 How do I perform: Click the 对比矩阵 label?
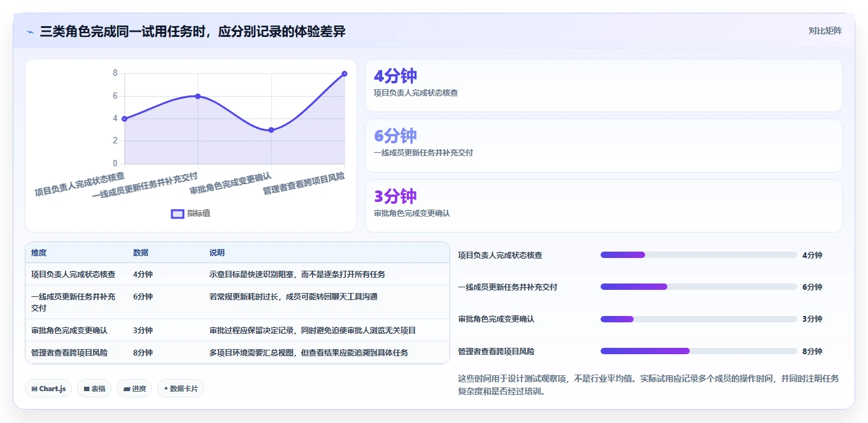[x=825, y=31]
